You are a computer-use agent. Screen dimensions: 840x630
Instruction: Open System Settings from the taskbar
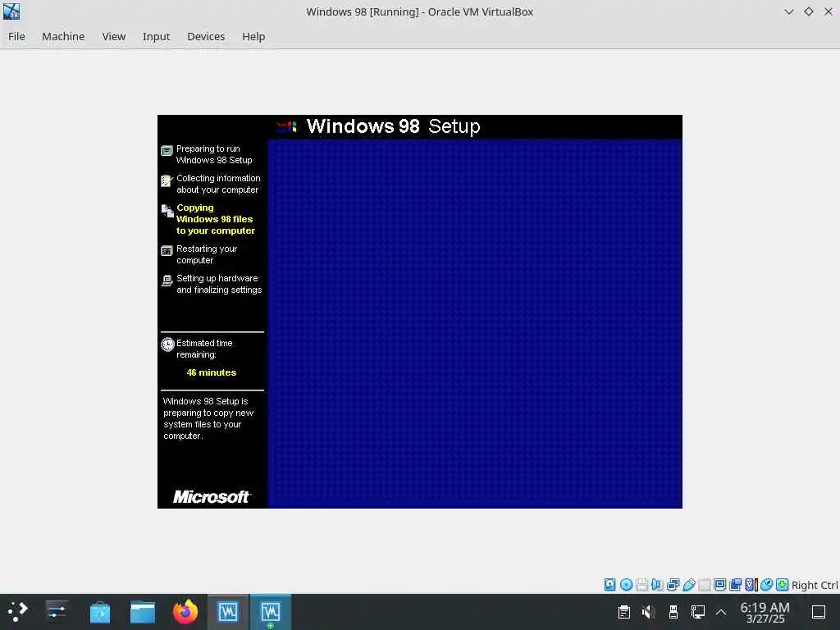[x=57, y=612]
